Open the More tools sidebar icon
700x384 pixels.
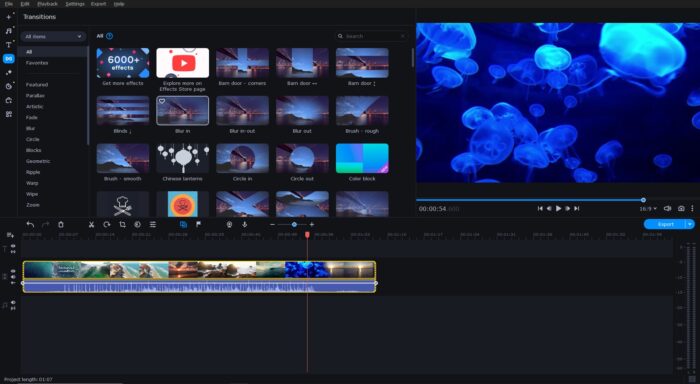click(8, 114)
